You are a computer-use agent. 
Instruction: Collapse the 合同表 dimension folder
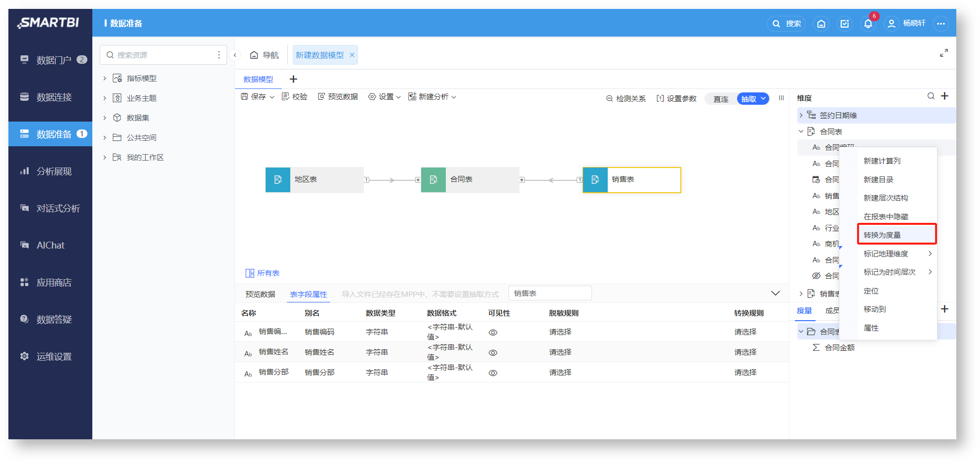[x=801, y=131]
